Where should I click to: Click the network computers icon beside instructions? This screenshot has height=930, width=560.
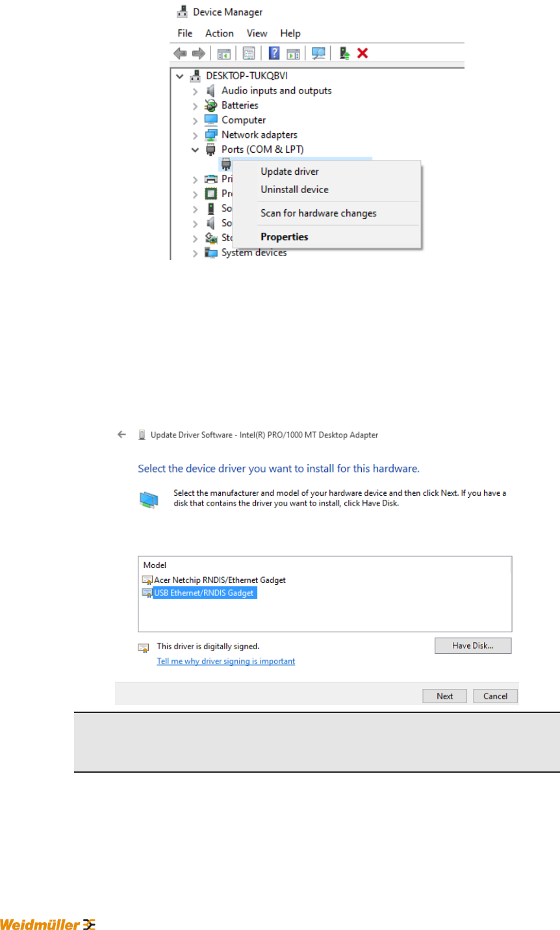(x=149, y=500)
